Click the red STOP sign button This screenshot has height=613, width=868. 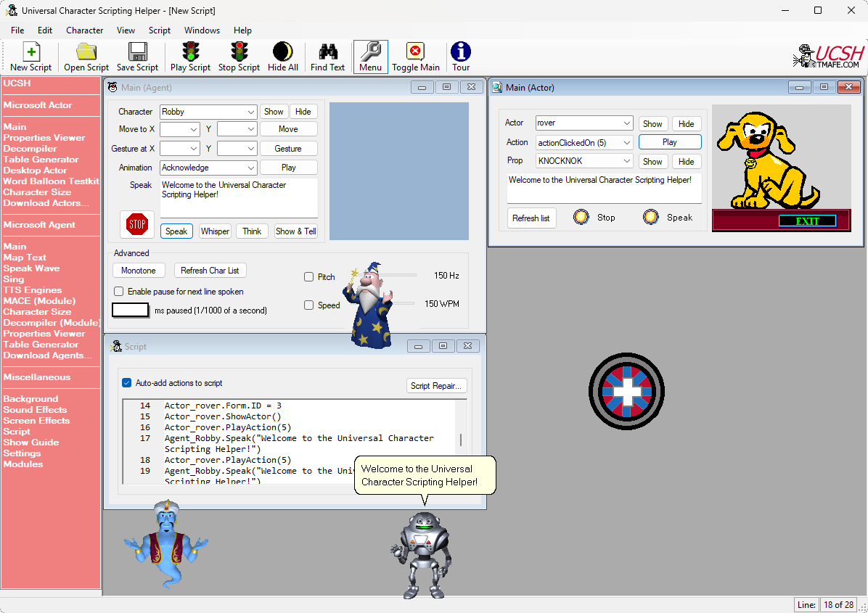click(137, 224)
